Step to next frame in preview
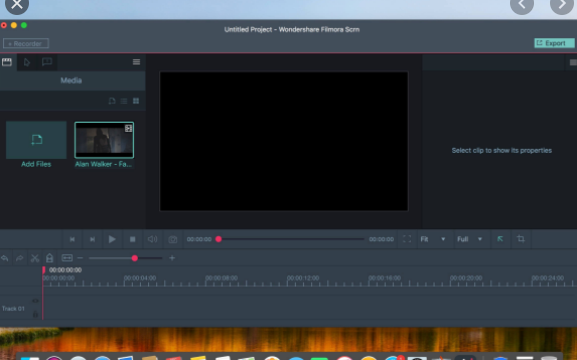The height and width of the screenshot is (360, 577). pos(92,239)
